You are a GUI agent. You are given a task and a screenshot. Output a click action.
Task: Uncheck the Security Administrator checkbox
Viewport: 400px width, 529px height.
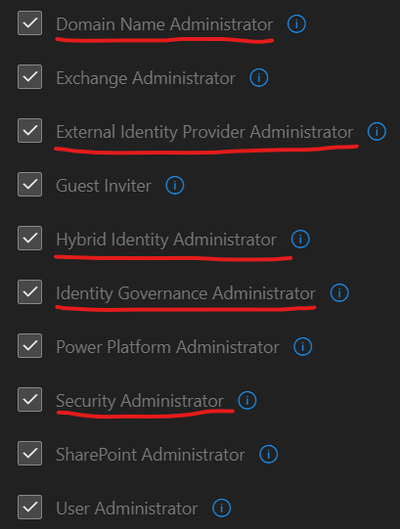pos(30,399)
